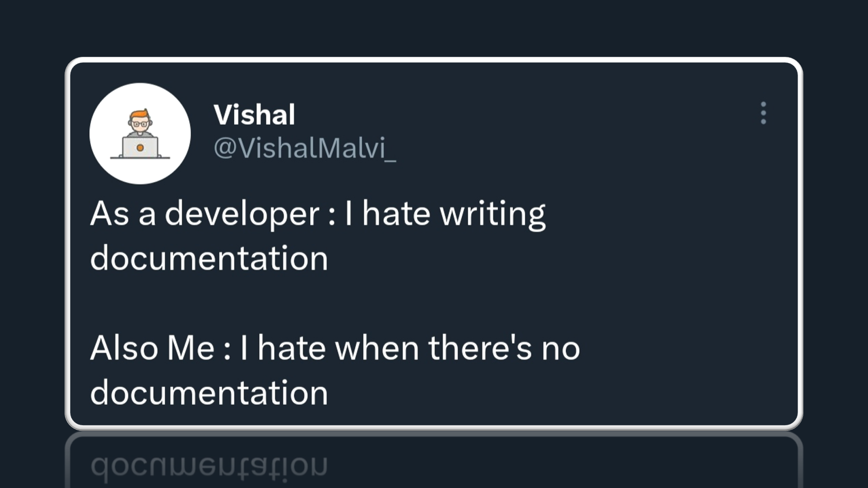Click the final "documentation" inside the tweet card
This screenshot has height=488, width=868.
pos(209,393)
